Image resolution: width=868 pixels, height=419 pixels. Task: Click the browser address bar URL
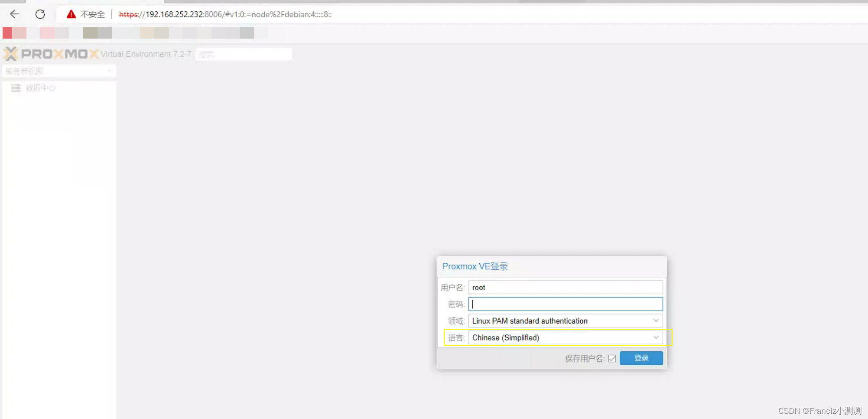(x=225, y=14)
